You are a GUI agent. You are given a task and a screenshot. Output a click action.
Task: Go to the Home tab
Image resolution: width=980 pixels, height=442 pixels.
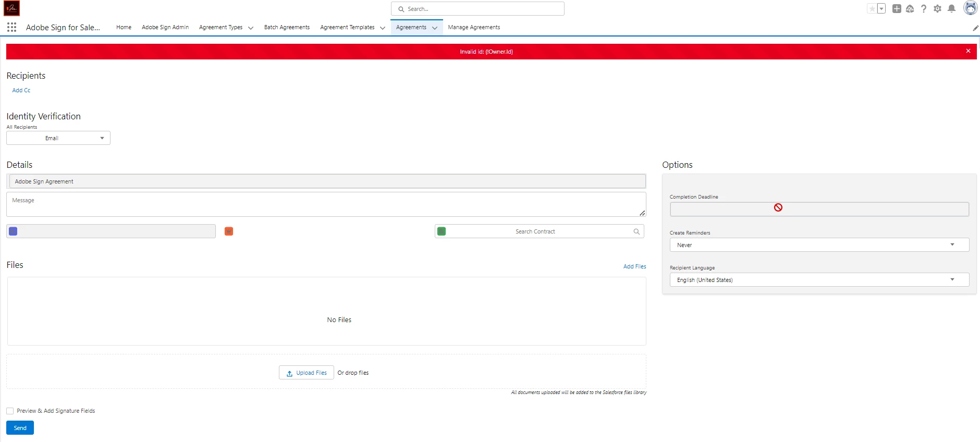pos(124,27)
